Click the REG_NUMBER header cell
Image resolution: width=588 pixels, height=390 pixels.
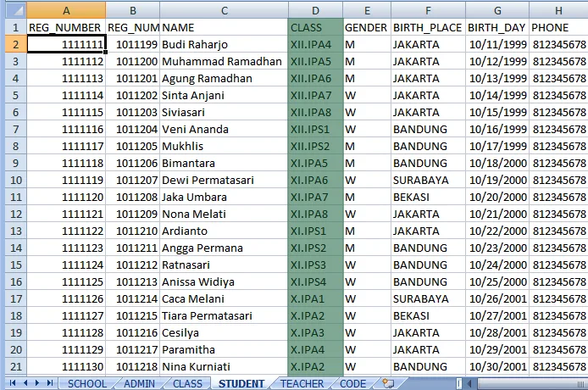point(66,27)
